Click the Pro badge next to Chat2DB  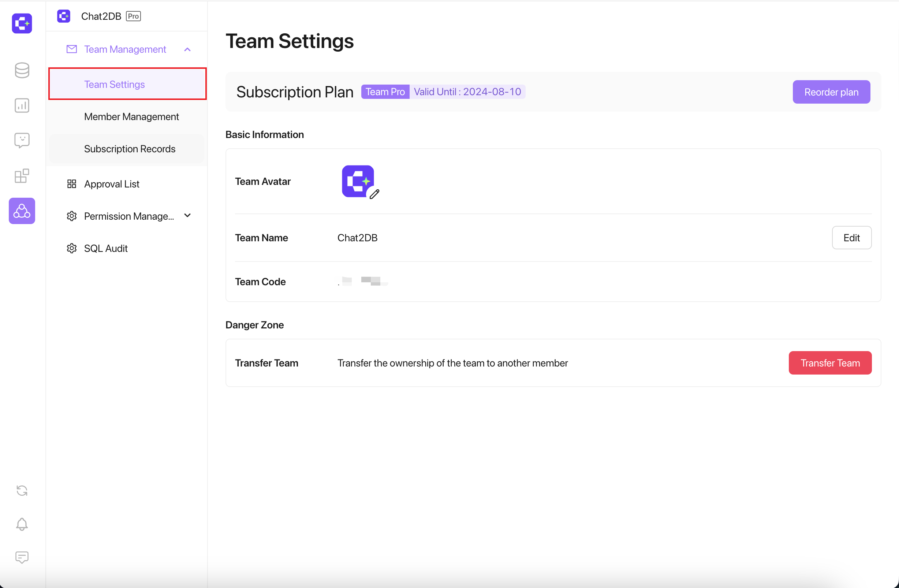(x=133, y=16)
